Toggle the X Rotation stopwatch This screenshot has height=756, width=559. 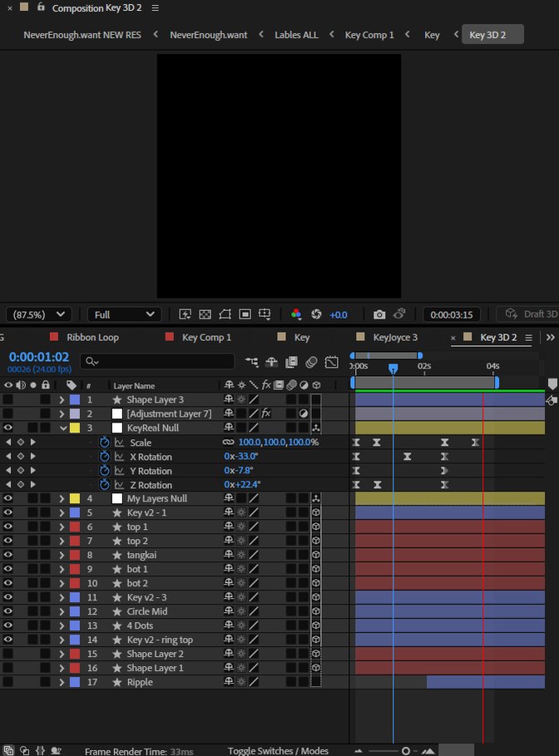tap(104, 456)
